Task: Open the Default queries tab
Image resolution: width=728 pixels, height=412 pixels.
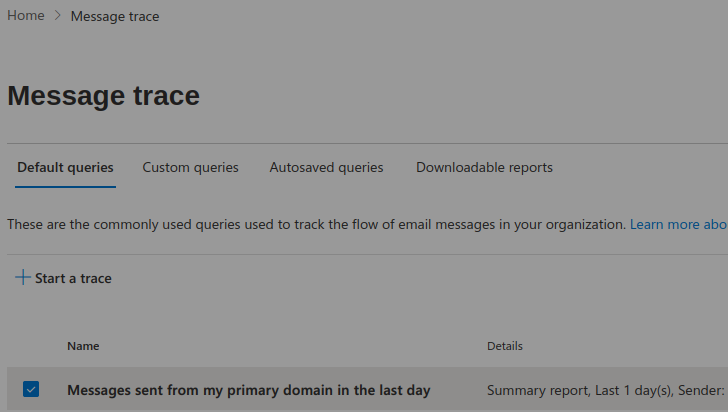Action: click(65, 167)
